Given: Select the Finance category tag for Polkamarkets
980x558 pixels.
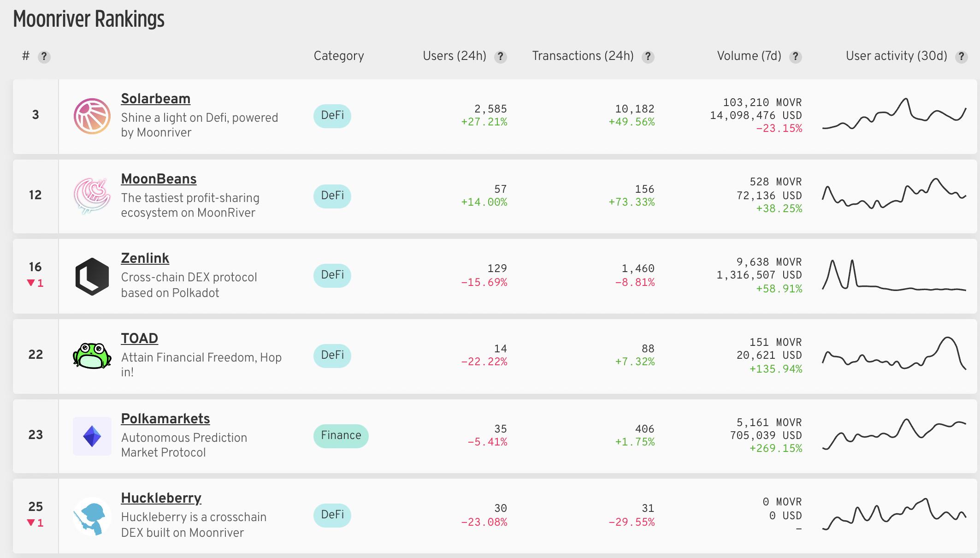Looking at the screenshot, I should [341, 436].
